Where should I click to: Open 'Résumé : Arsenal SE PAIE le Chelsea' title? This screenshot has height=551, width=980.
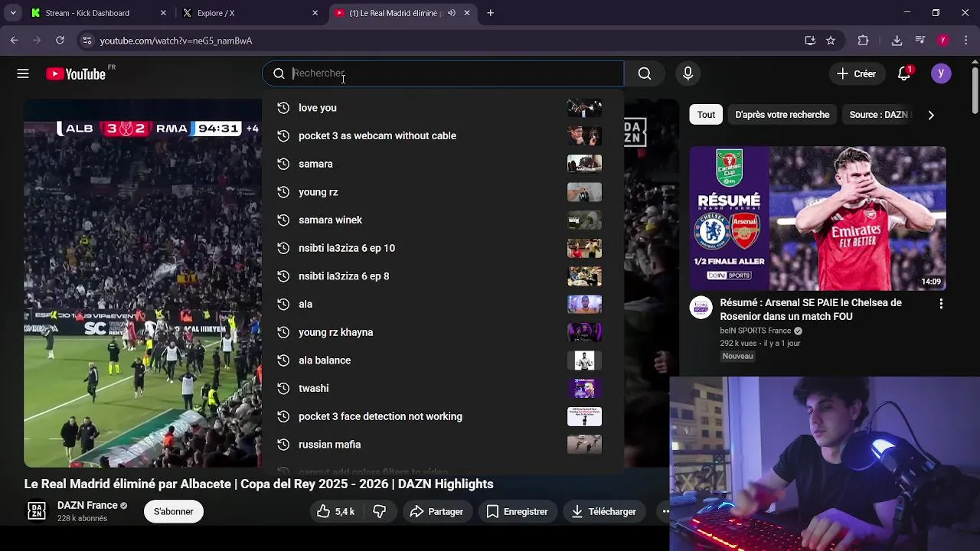click(811, 309)
